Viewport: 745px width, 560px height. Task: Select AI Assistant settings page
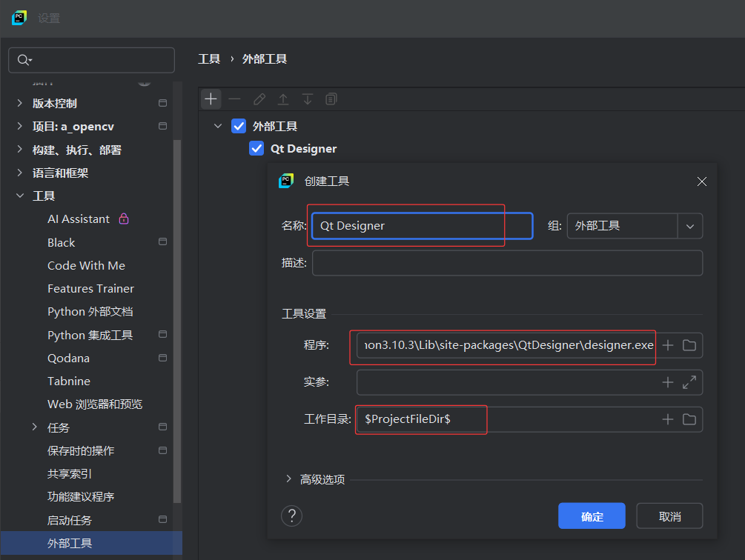[x=79, y=219]
